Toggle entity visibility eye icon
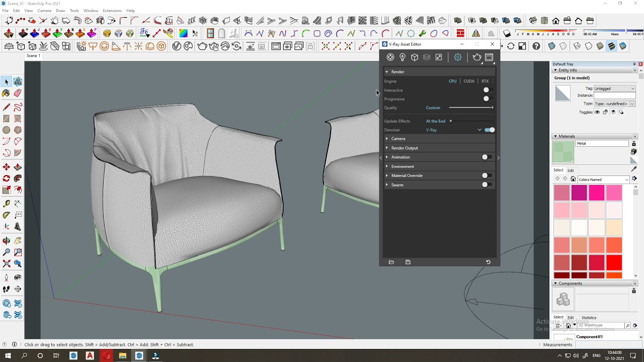The height and width of the screenshot is (362, 644). point(597,112)
